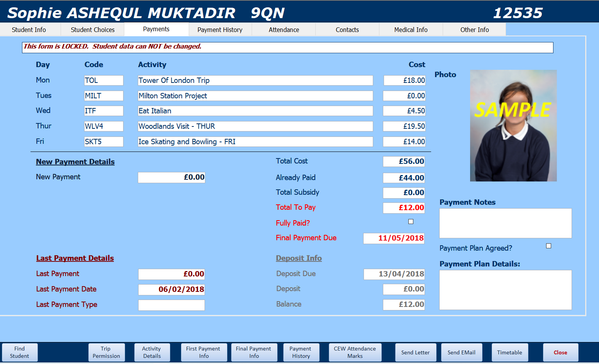The height and width of the screenshot is (364, 599).
Task: Go to the Attendance tab
Action: pos(284,30)
